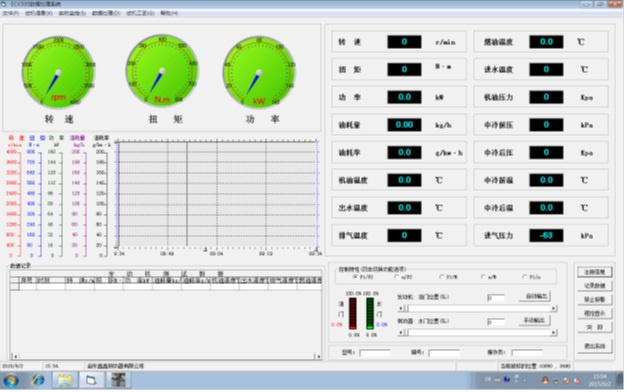626x392 pixels.
Task: Click the 退出系统 exit button
Action: coord(594,346)
